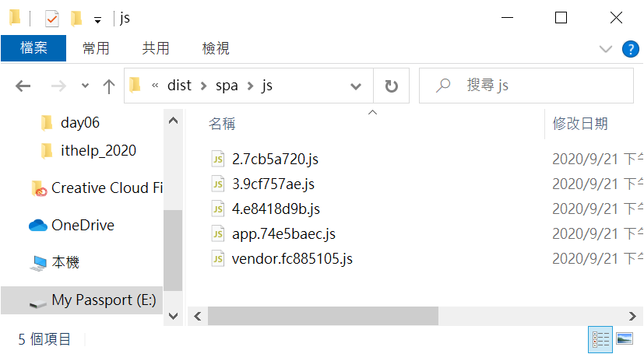Switch to details view mode

(600, 339)
